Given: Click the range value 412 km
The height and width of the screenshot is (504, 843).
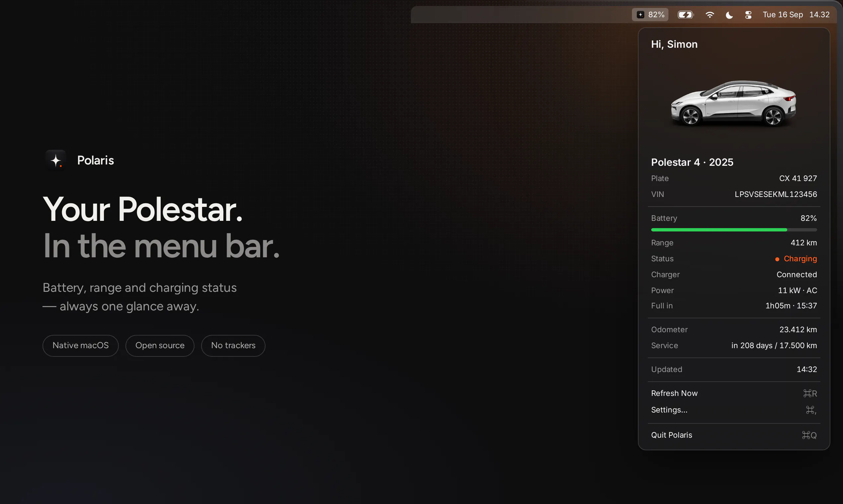Looking at the screenshot, I should (804, 243).
